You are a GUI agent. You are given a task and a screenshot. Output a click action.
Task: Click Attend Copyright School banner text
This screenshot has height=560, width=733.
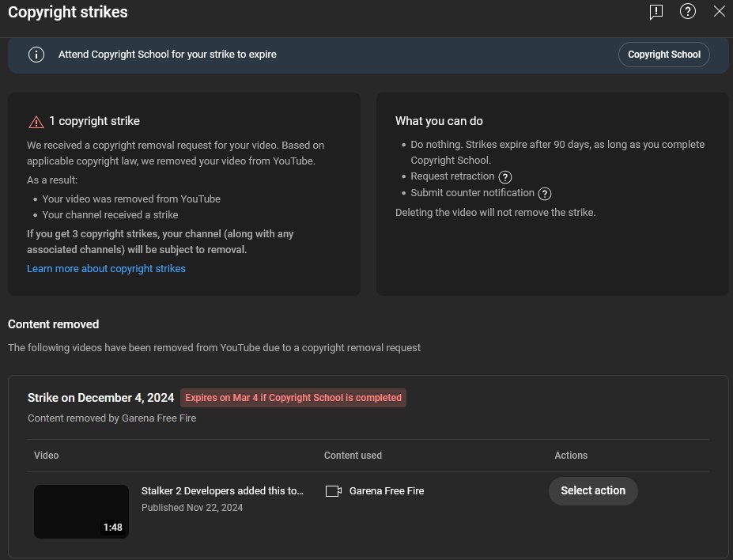click(168, 55)
